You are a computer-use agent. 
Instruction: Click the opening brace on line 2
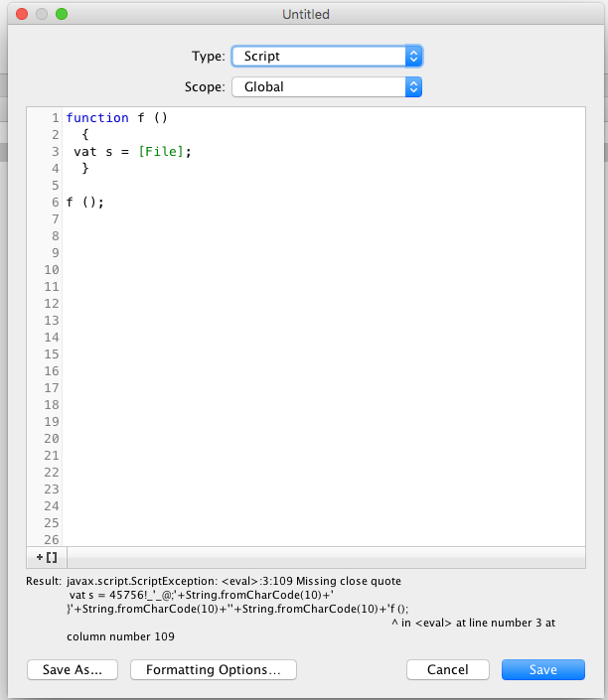point(85,134)
